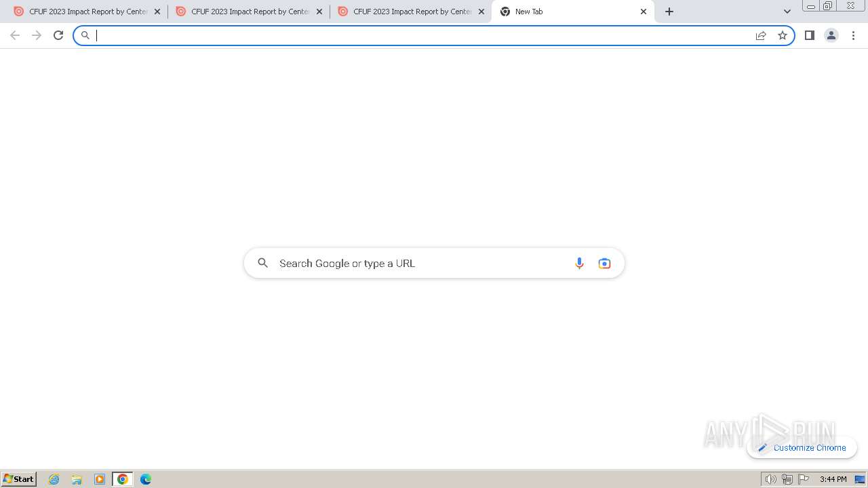Open the profile avatar menu
This screenshot has height=488, width=868.
pos(831,35)
